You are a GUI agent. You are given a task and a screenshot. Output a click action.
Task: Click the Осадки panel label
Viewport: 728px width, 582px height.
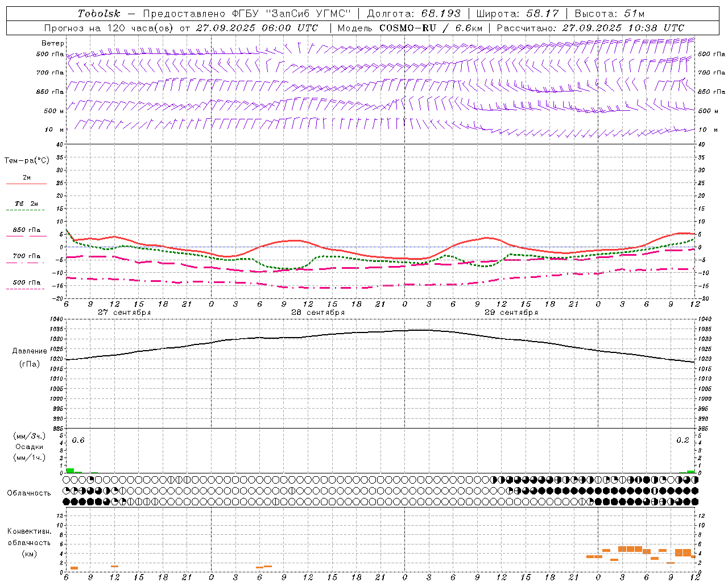point(30,447)
